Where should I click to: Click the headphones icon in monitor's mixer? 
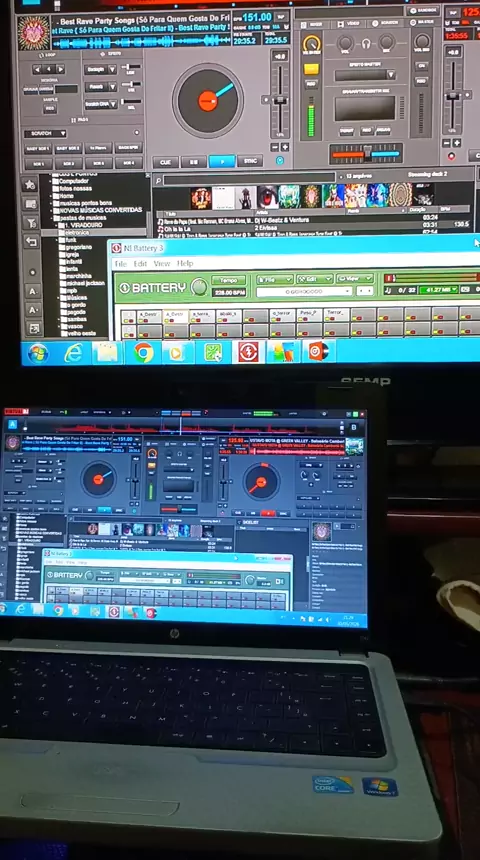366,43
